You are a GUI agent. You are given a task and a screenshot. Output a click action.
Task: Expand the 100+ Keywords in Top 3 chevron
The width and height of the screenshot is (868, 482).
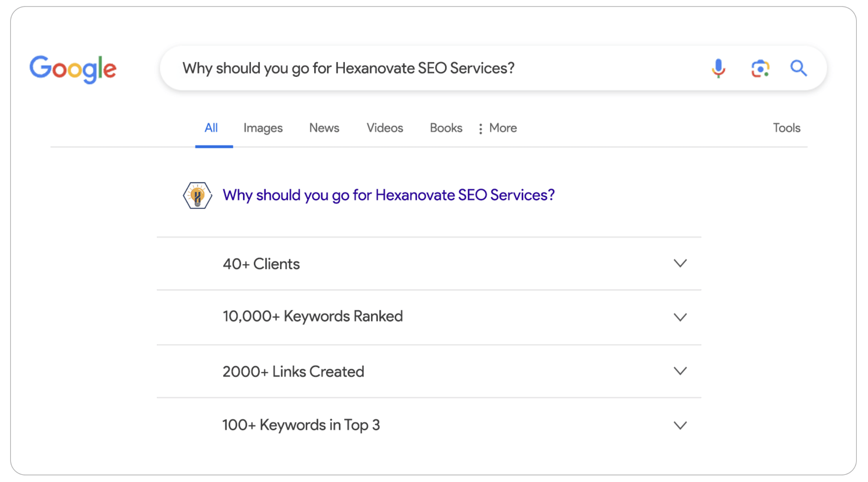tap(680, 425)
